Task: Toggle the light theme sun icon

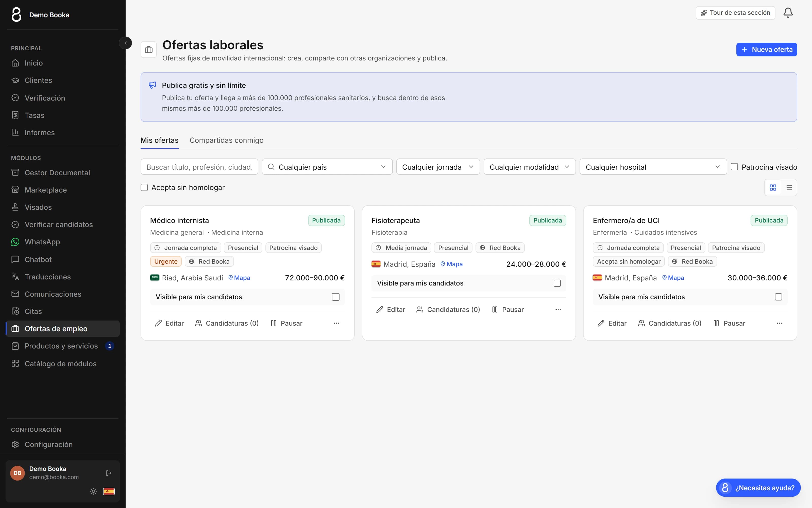Action: pos(93,491)
